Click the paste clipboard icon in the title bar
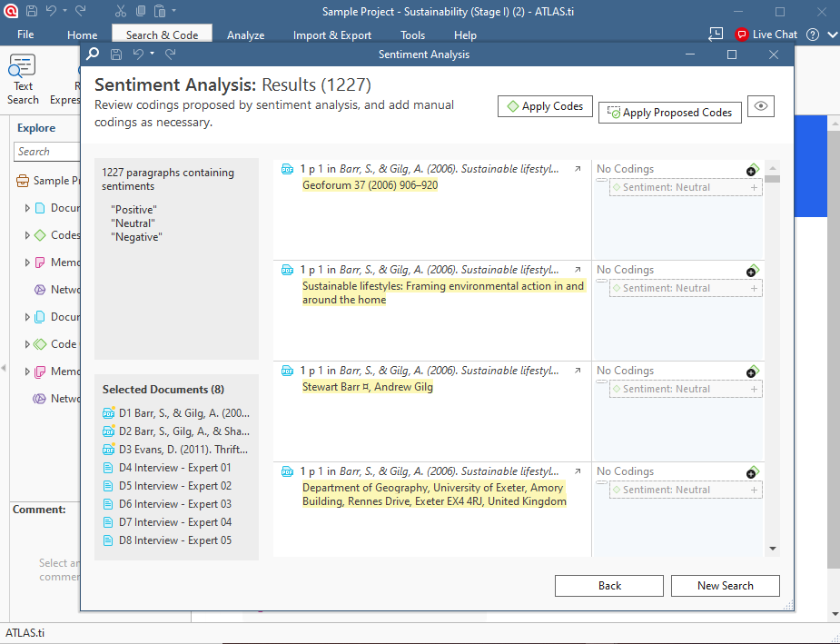Image resolution: width=840 pixels, height=644 pixels. tap(160, 11)
